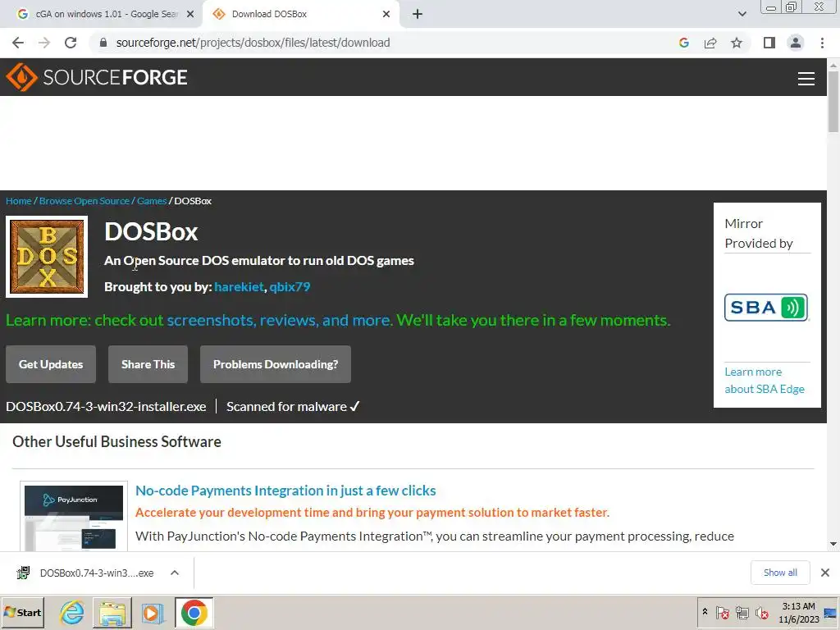Click the Share This button
This screenshot has height=630, width=840.
(148, 364)
